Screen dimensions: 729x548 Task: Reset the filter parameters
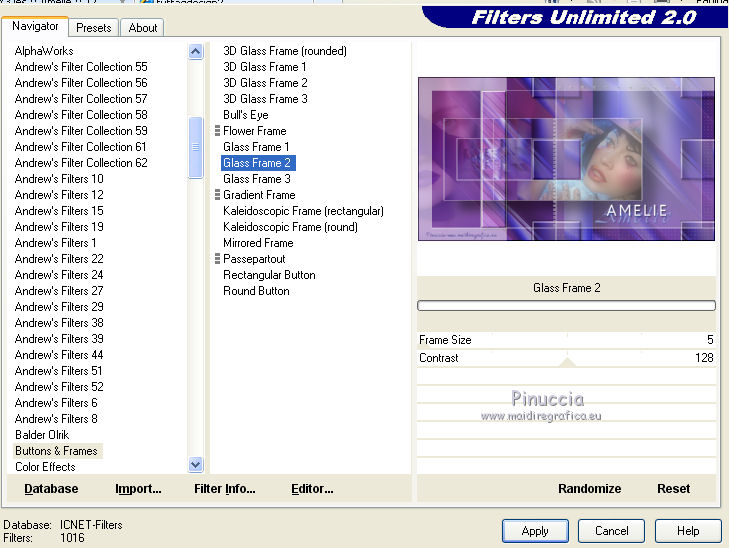pos(673,489)
